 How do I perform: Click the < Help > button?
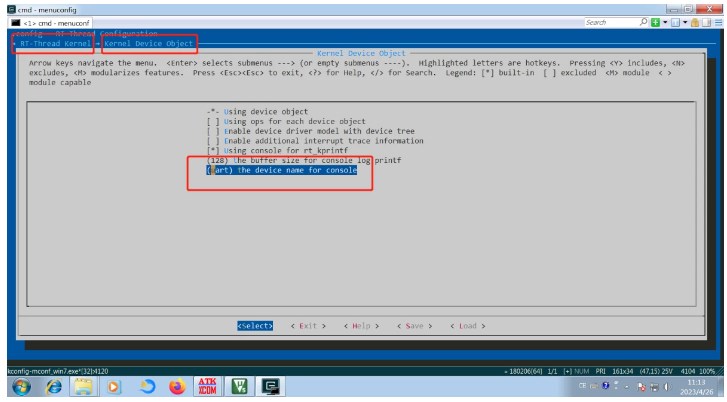click(362, 326)
